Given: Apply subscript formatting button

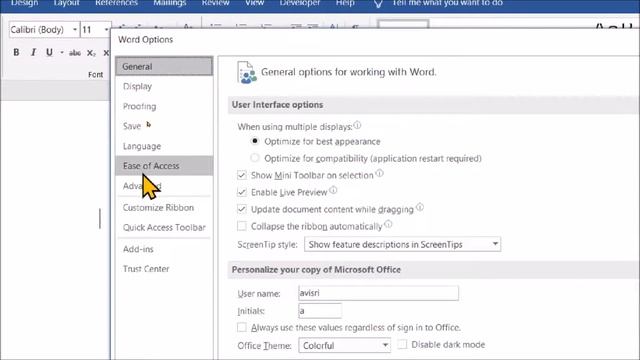Looking at the screenshot, I should pyautogui.click(x=91, y=53).
